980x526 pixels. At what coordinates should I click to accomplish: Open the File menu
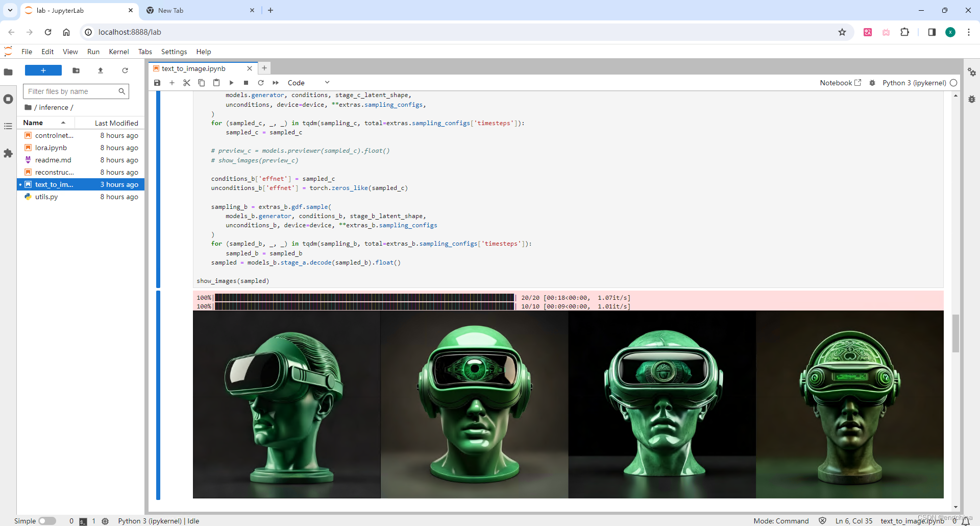(27, 52)
